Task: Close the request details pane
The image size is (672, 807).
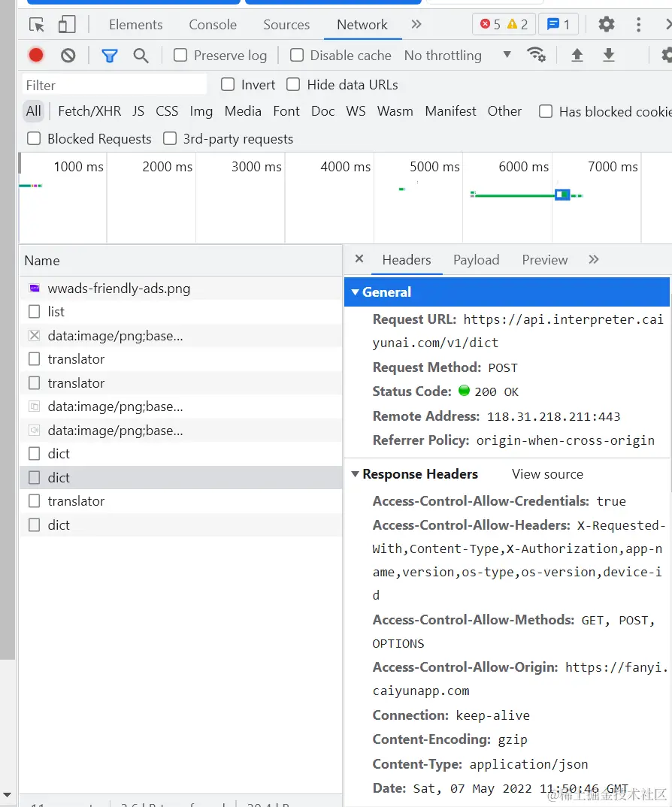Action: [359, 259]
